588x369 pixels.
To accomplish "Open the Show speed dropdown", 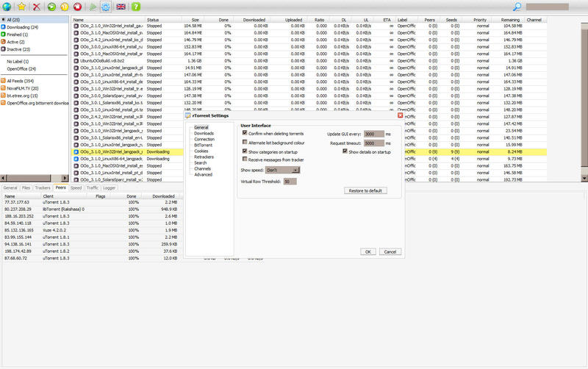I will pos(283,170).
